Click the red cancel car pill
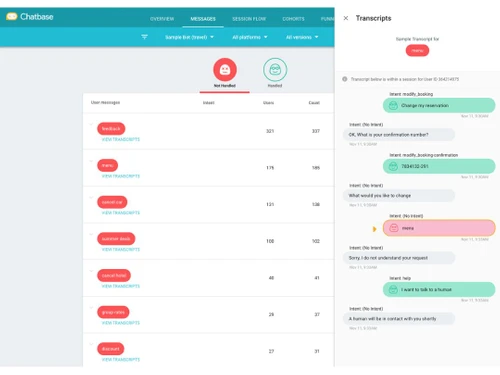The height and width of the screenshot is (375, 500). (x=112, y=202)
